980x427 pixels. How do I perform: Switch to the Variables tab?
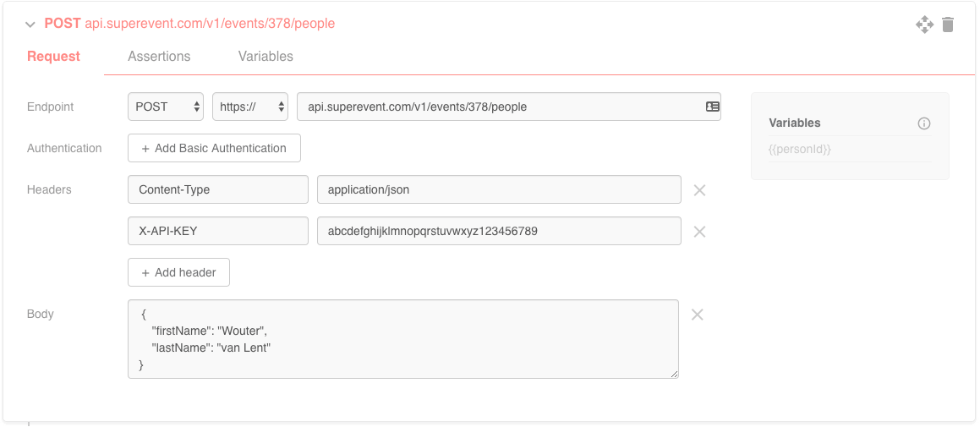tap(266, 57)
